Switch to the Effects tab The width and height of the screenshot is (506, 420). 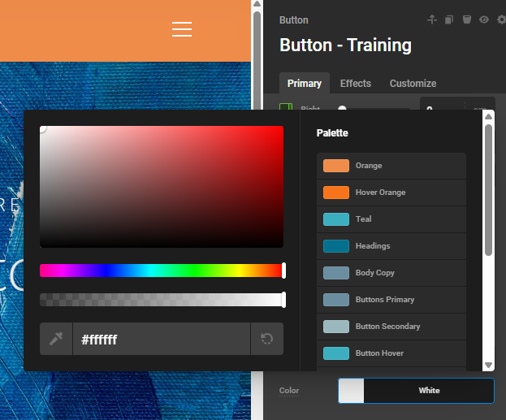pos(355,84)
